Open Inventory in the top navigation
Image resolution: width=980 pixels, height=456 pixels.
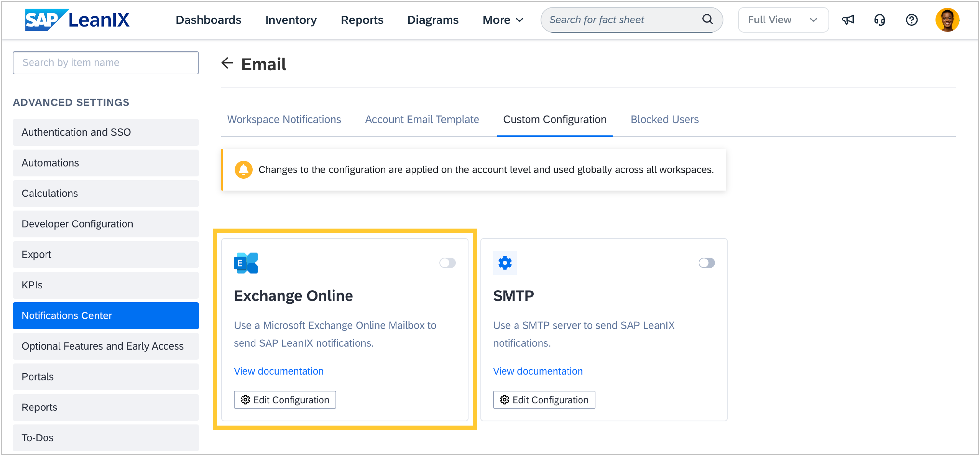291,20
